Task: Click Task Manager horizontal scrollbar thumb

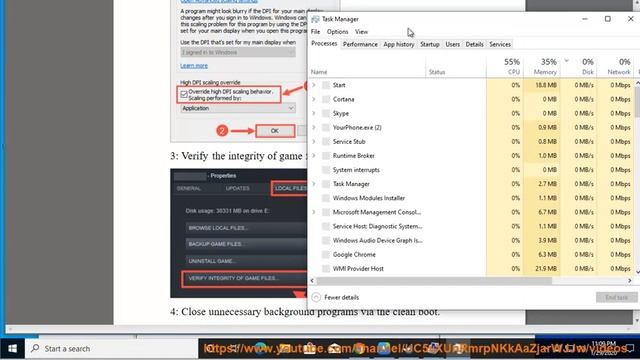Action: click(434, 281)
